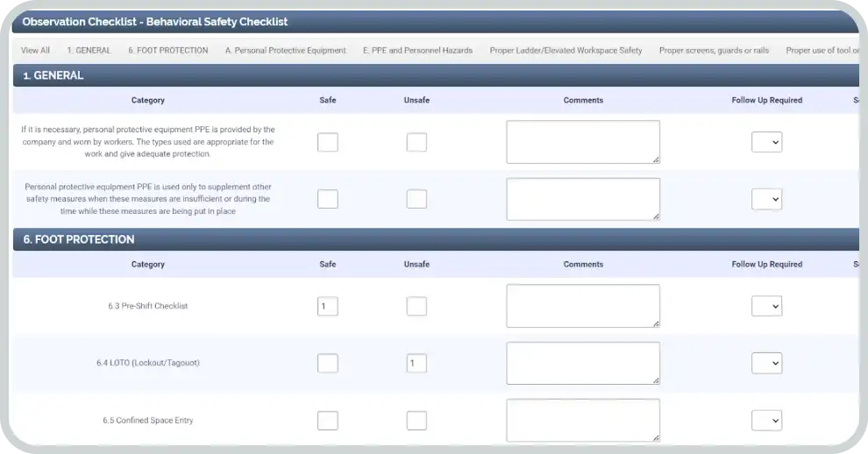
Task: Switch to the View All tab
Action: (x=35, y=51)
